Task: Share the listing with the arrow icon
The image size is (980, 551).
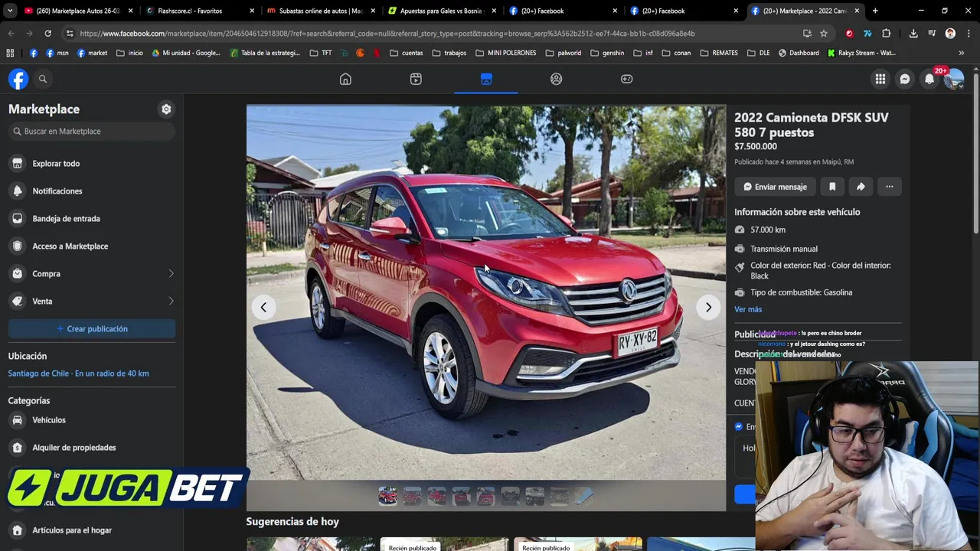Action: click(x=861, y=187)
